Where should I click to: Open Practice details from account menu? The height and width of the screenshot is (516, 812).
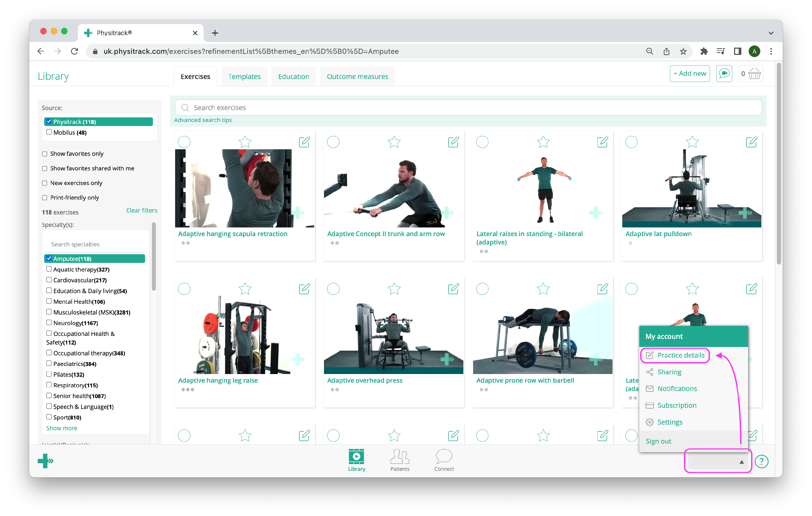[675, 355]
